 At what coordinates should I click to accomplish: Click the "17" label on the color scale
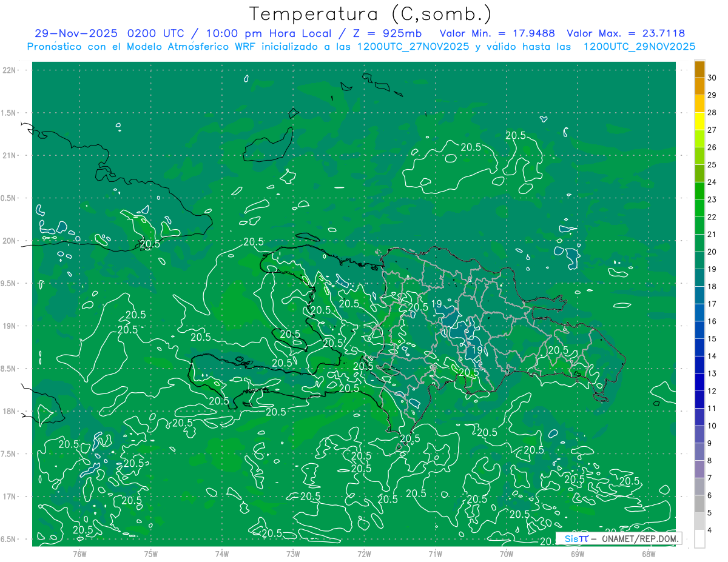[712, 304]
